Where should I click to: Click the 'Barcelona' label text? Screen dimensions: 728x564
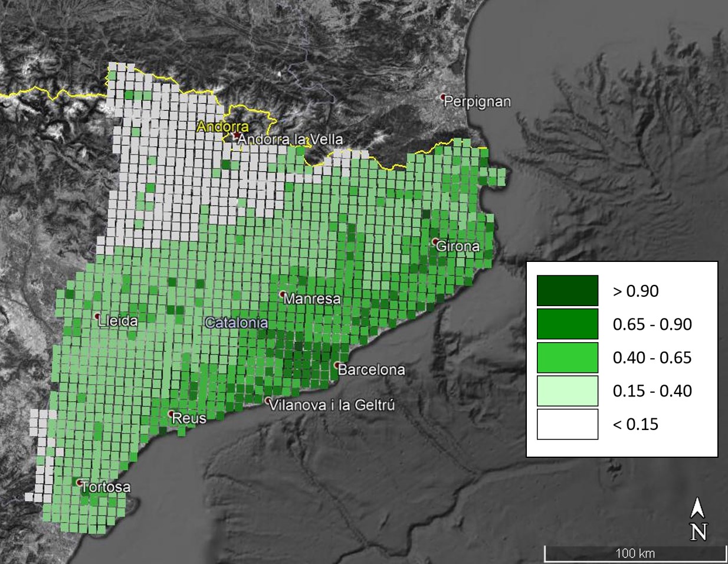click(x=372, y=370)
